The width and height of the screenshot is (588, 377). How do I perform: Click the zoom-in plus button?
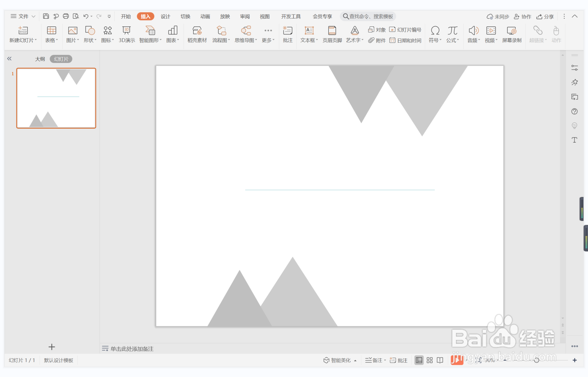[575, 360]
